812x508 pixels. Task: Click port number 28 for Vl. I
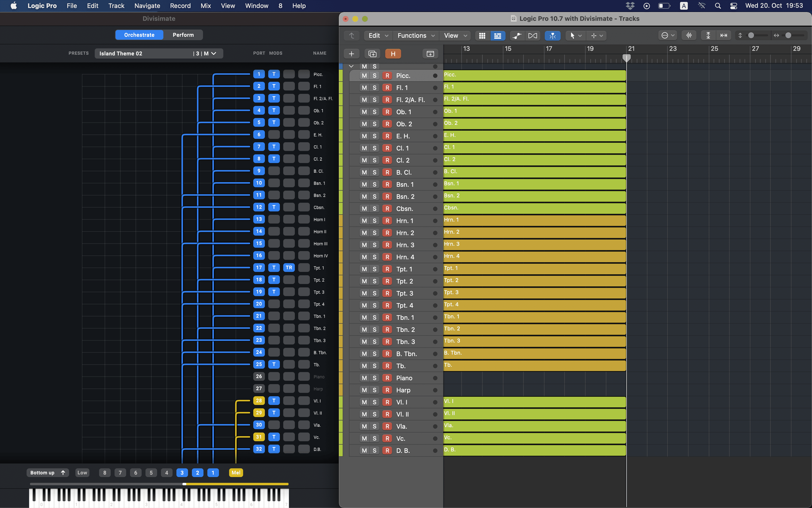pyautogui.click(x=259, y=401)
